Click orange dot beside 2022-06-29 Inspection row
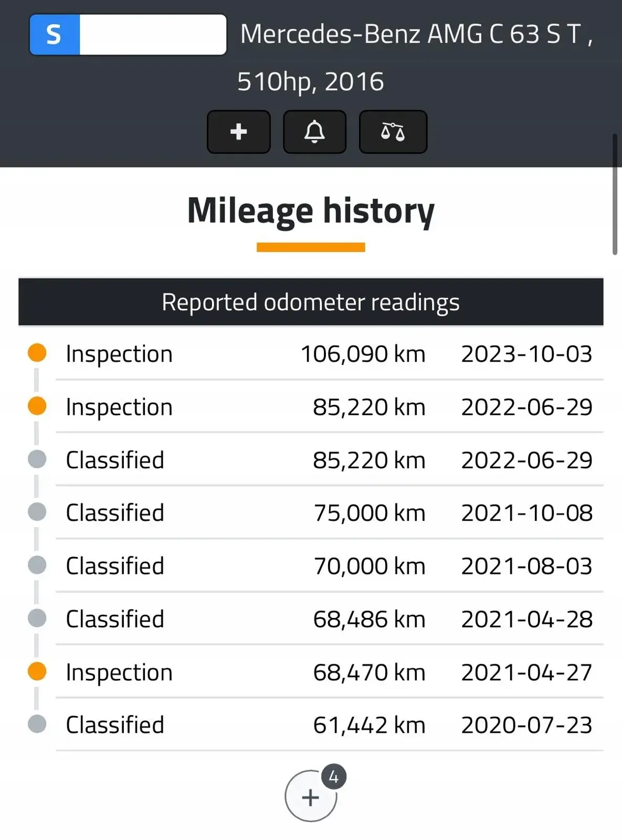622x840 pixels. (x=37, y=406)
